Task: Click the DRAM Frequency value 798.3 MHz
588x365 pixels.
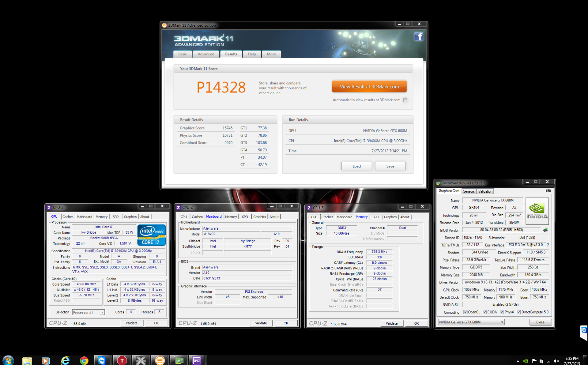Action: (379, 252)
